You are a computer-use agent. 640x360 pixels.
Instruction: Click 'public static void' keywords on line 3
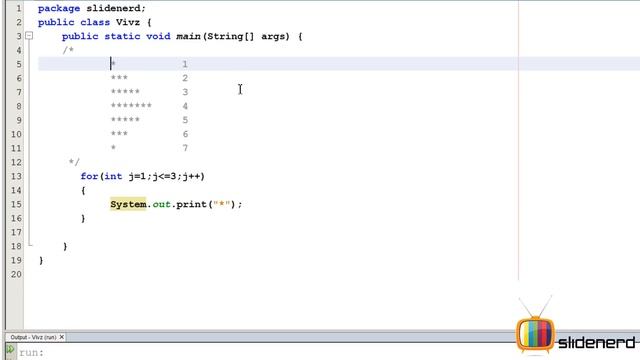(116, 36)
